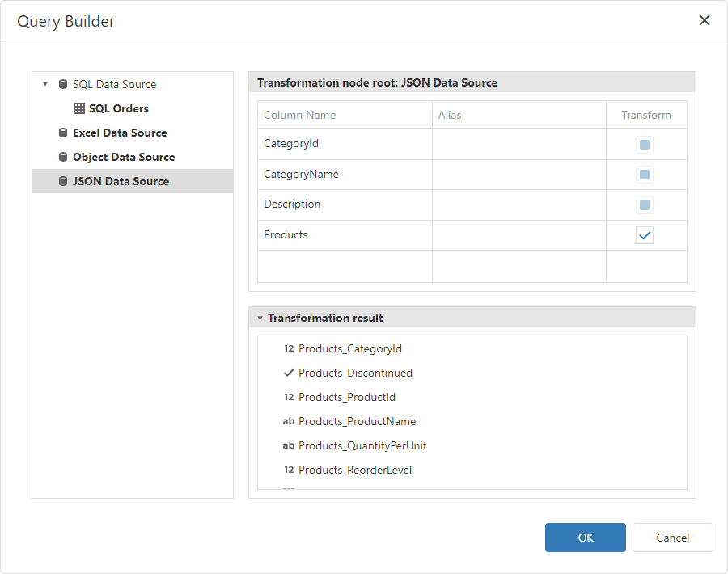Uncheck the Transform checkbox for Products

click(x=644, y=235)
